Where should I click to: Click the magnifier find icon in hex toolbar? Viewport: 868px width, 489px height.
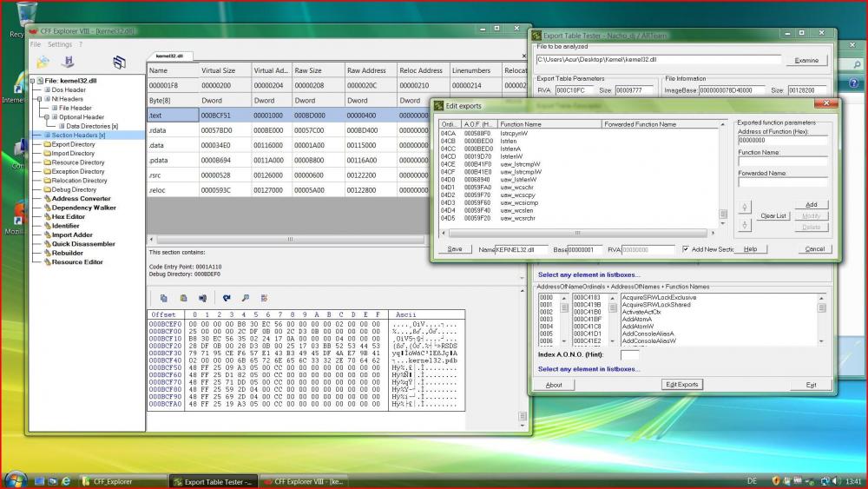246,298
